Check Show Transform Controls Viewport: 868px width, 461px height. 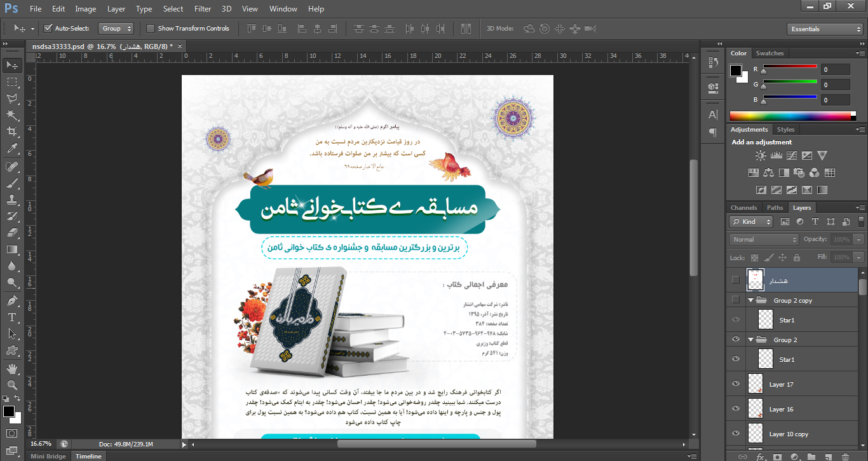tap(151, 29)
